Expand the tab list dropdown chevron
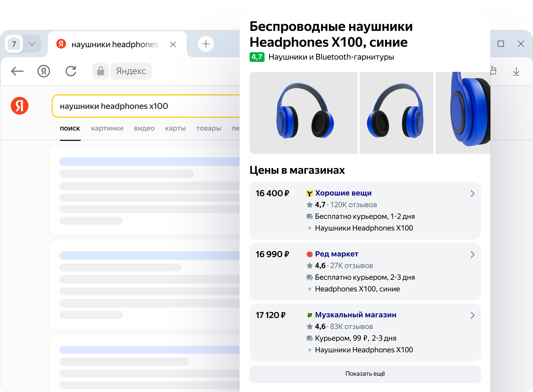Viewport: 533px width, 392px height. pyautogui.click(x=32, y=44)
